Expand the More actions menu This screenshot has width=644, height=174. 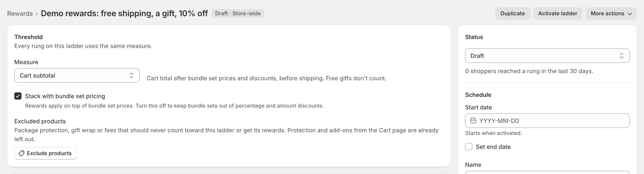coord(611,13)
